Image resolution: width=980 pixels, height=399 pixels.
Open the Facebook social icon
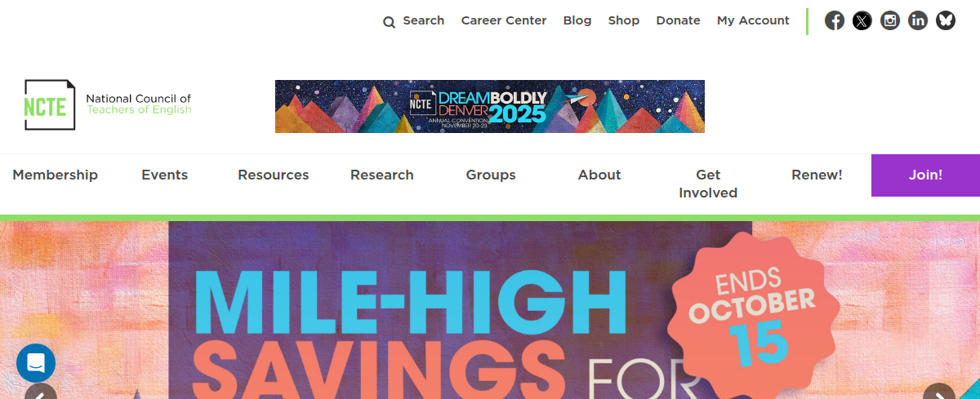tap(835, 20)
